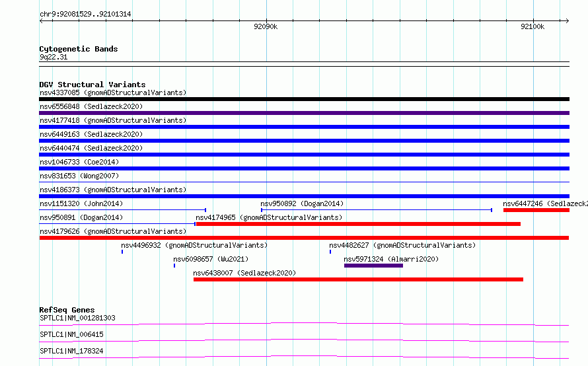This screenshot has width=588, height=366.
Task: Click the nsv4174965 red variant bar
Action: 358,224
